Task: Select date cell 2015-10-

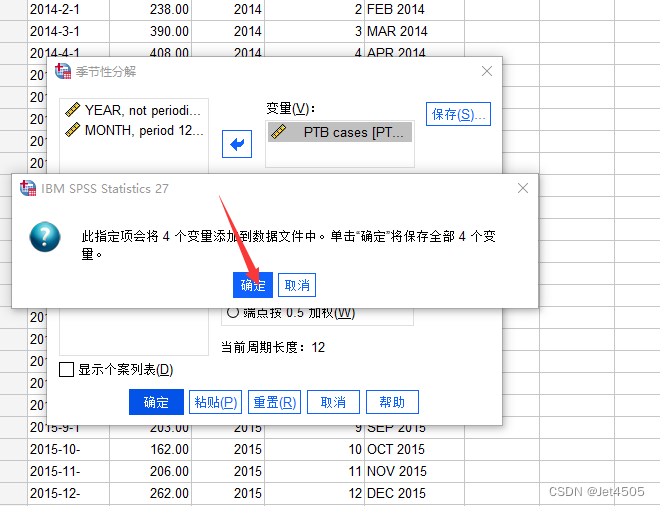Action: [x=69, y=449]
